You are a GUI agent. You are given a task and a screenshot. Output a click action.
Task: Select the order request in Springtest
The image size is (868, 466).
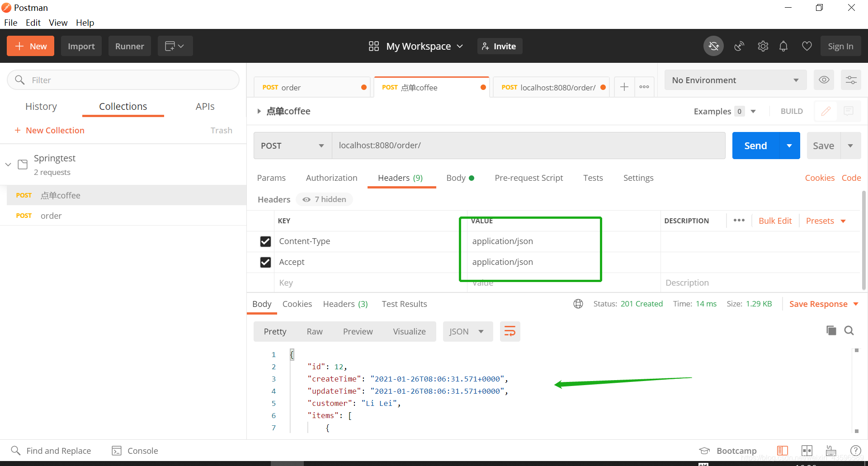click(127, 216)
